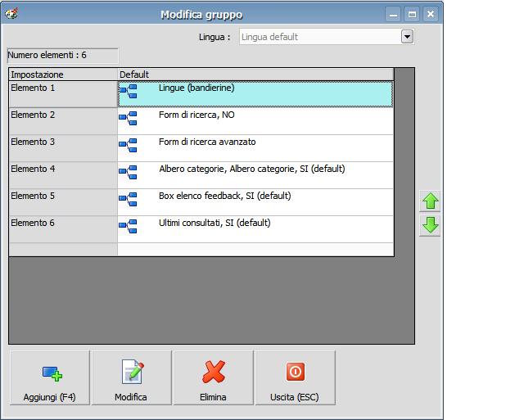Open the Lingua dropdown arrow

pos(407,37)
